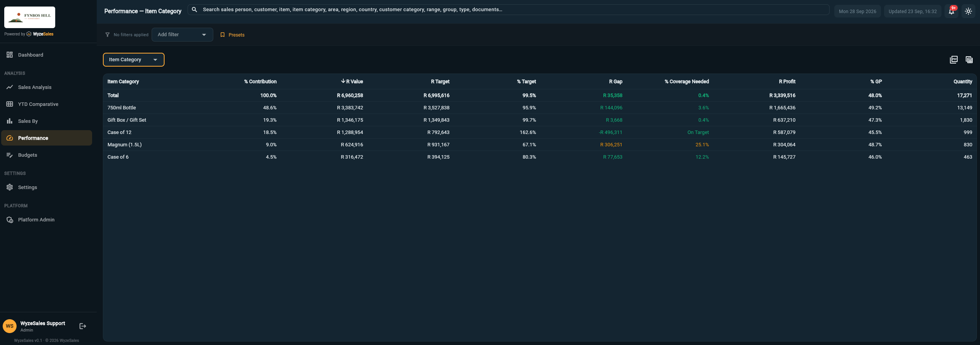980x345 pixels.
Task: Sort by R Profit column
Action: tap(787, 82)
